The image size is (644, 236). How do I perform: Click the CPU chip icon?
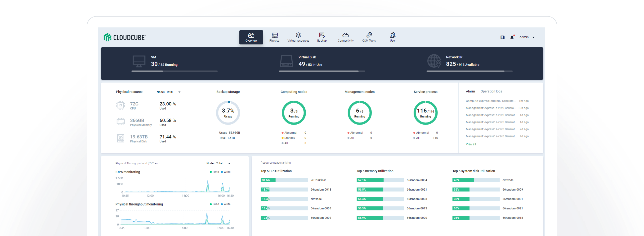121,105
